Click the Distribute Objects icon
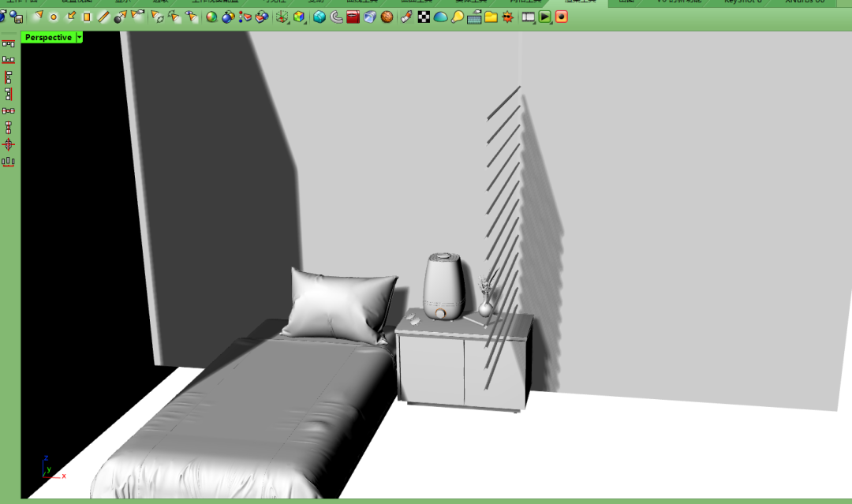This screenshot has width=852, height=504. 9,162
